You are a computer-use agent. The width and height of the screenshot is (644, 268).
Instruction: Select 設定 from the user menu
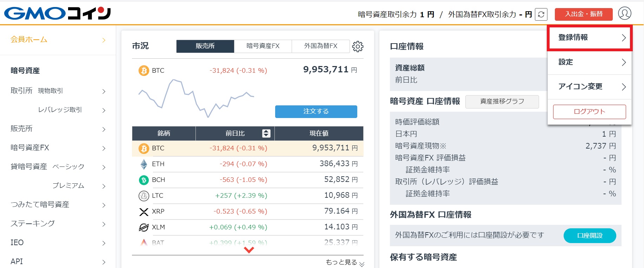click(590, 62)
